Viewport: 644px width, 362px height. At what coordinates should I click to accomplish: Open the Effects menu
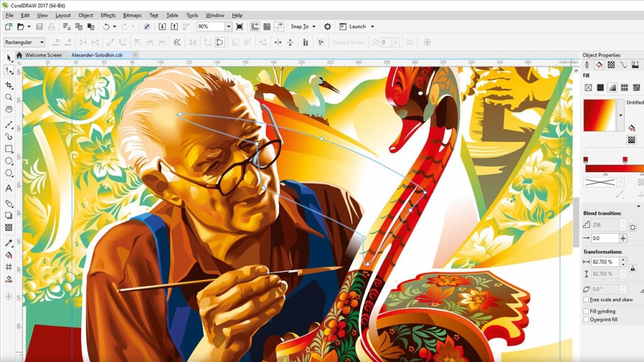[108, 15]
